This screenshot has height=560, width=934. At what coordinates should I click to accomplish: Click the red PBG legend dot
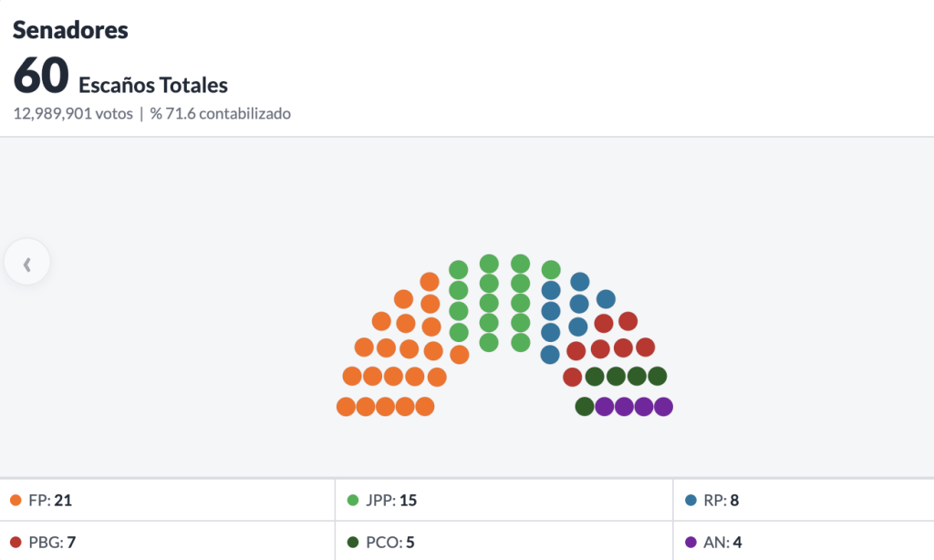click(16, 543)
